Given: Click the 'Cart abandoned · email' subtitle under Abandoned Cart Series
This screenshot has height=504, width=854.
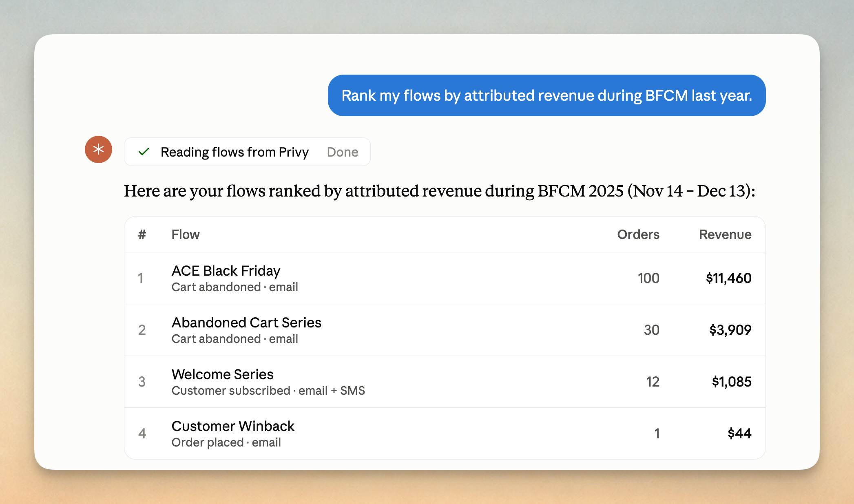Looking at the screenshot, I should [235, 339].
